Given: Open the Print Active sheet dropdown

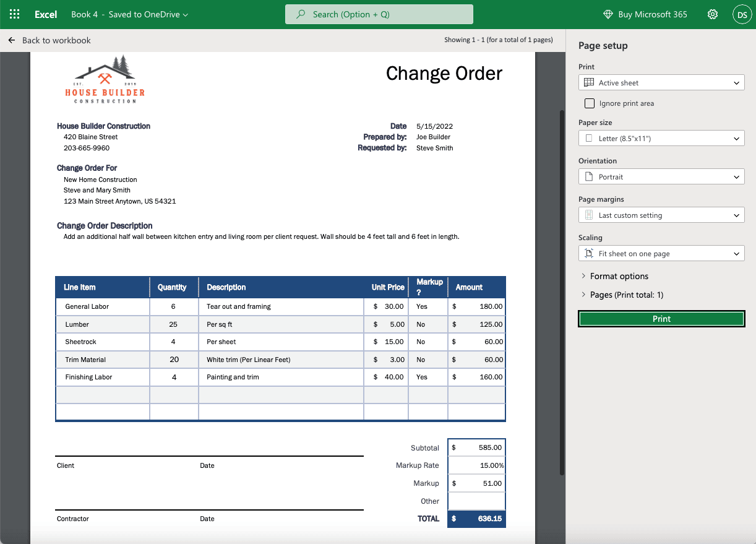Looking at the screenshot, I should coord(661,83).
